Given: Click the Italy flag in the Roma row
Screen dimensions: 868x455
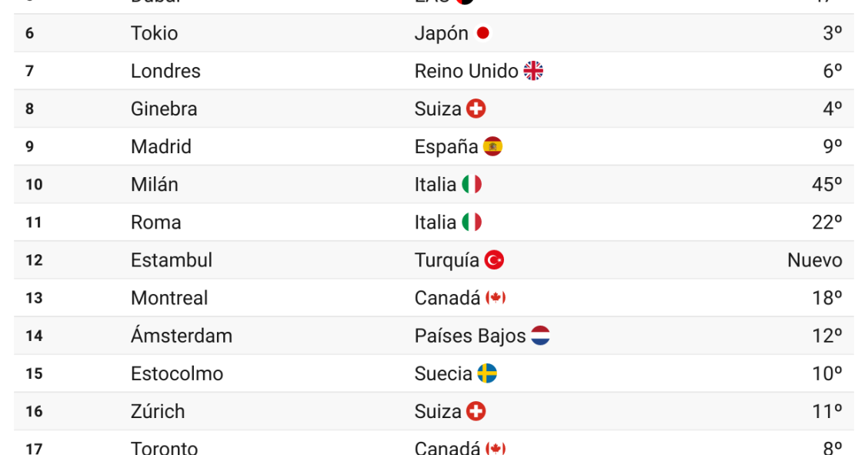Looking at the screenshot, I should [472, 222].
